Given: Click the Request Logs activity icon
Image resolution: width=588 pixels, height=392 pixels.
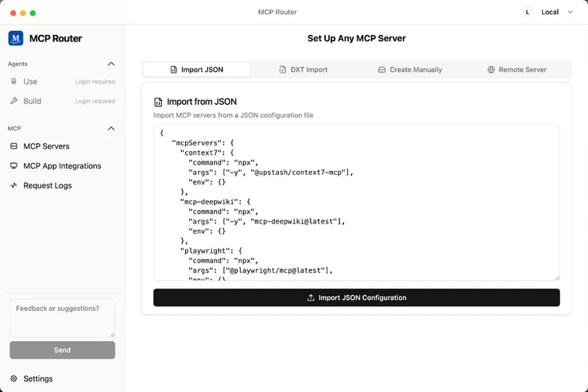Looking at the screenshot, I should [x=14, y=185].
